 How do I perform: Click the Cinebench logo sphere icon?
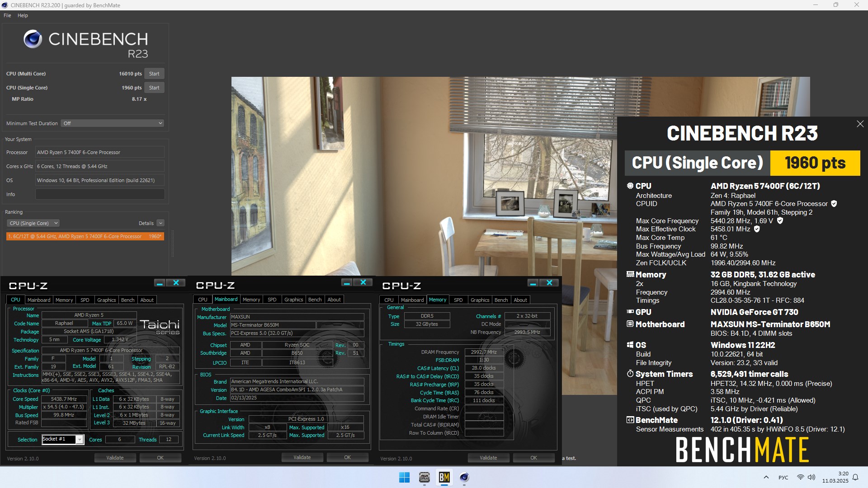tap(33, 39)
